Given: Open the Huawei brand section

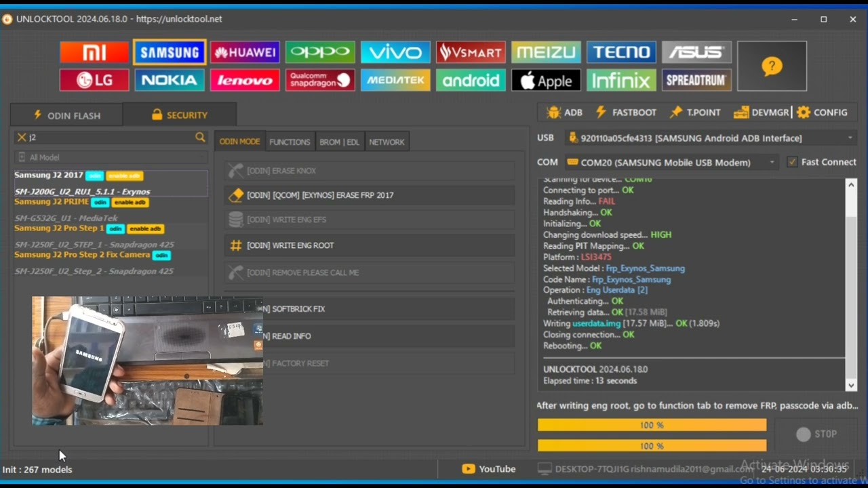Looking at the screenshot, I should tap(245, 52).
